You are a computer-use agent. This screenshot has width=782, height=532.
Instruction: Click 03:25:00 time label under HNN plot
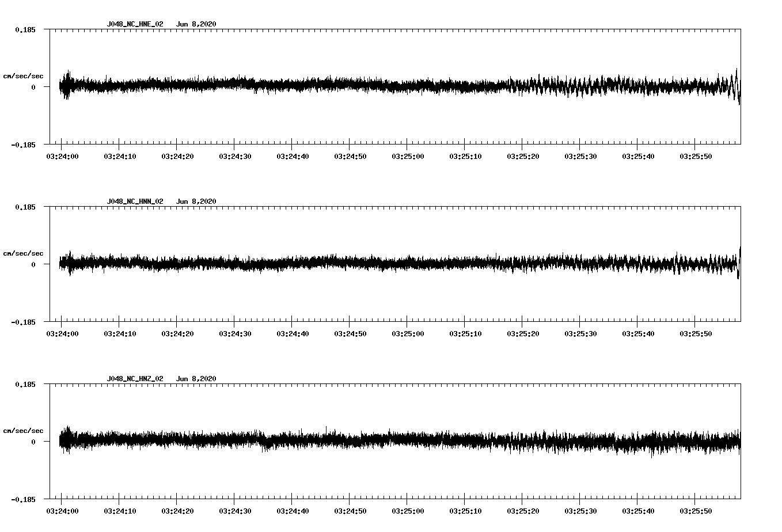(x=407, y=333)
